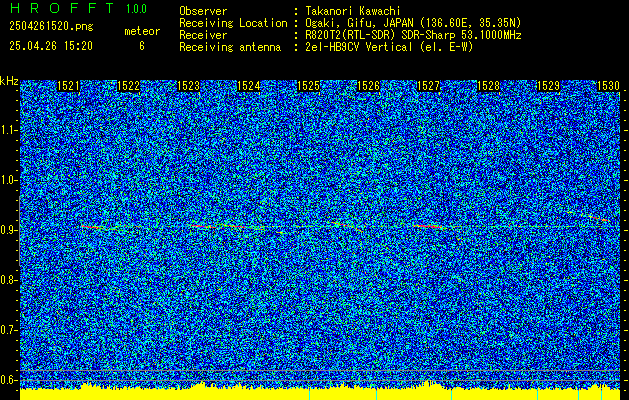629x400 pixels.
Task: Click the 1527 time marker label
Action: (x=428, y=86)
